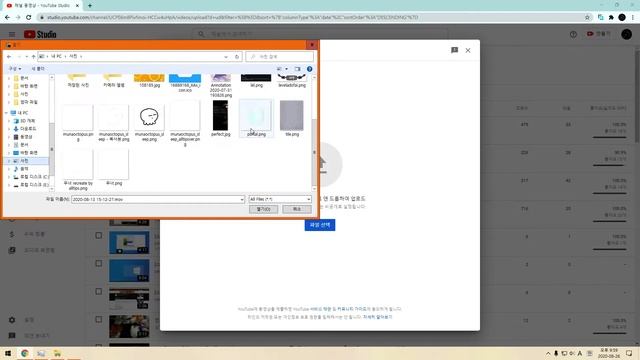
Task: Bookmark this page with the star
Action: click(587, 17)
